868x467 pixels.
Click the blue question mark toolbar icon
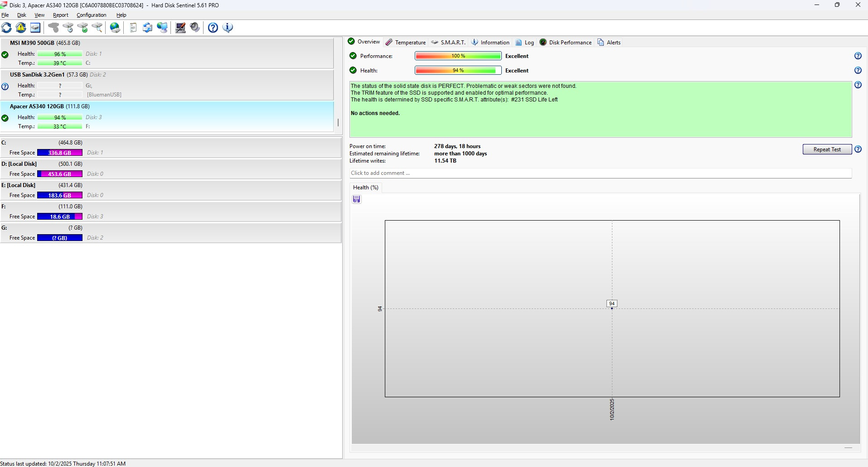coord(213,28)
